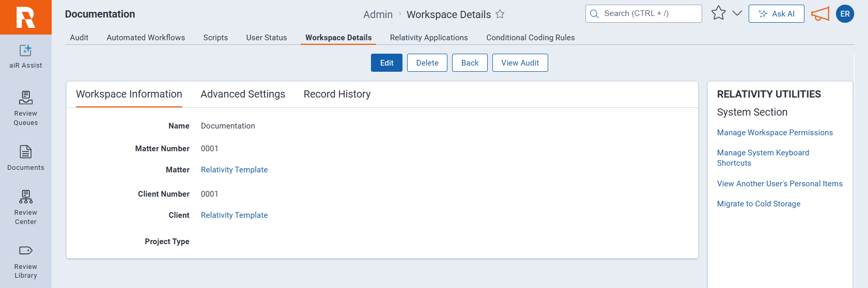Screen dimensions: 868x288
Task: Click the Admin breadcrumb
Action: (x=378, y=14)
